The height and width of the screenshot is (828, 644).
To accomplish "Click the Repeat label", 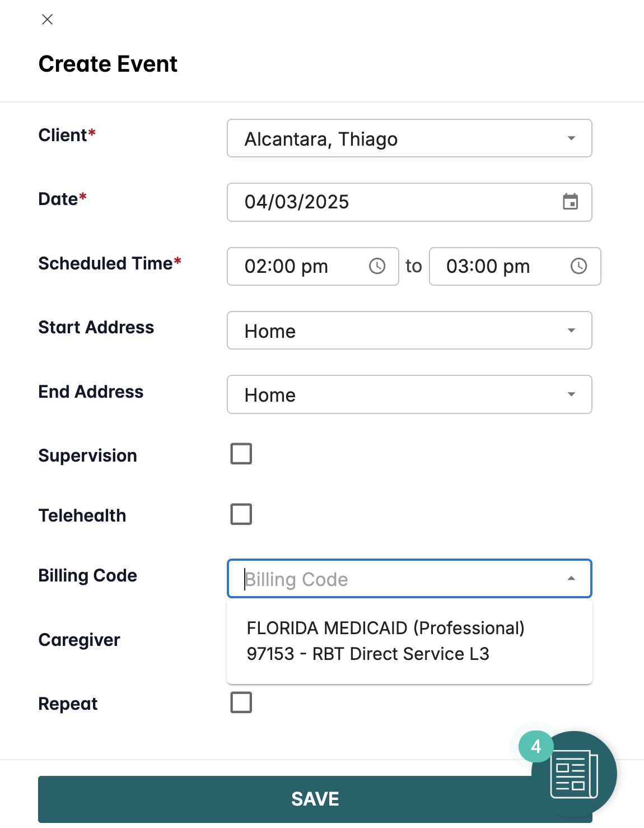I will [68, 704].
